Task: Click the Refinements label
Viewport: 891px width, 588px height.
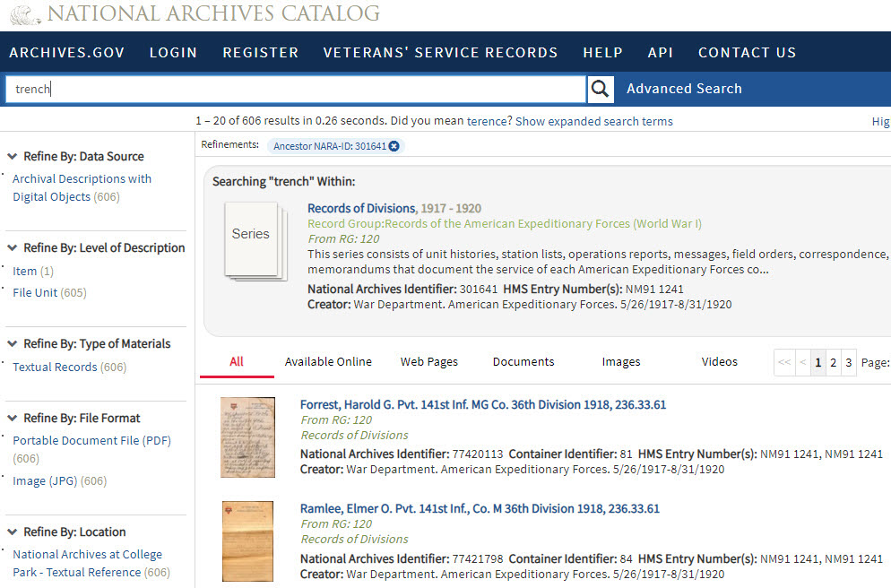Action: (x=229, y=145)
